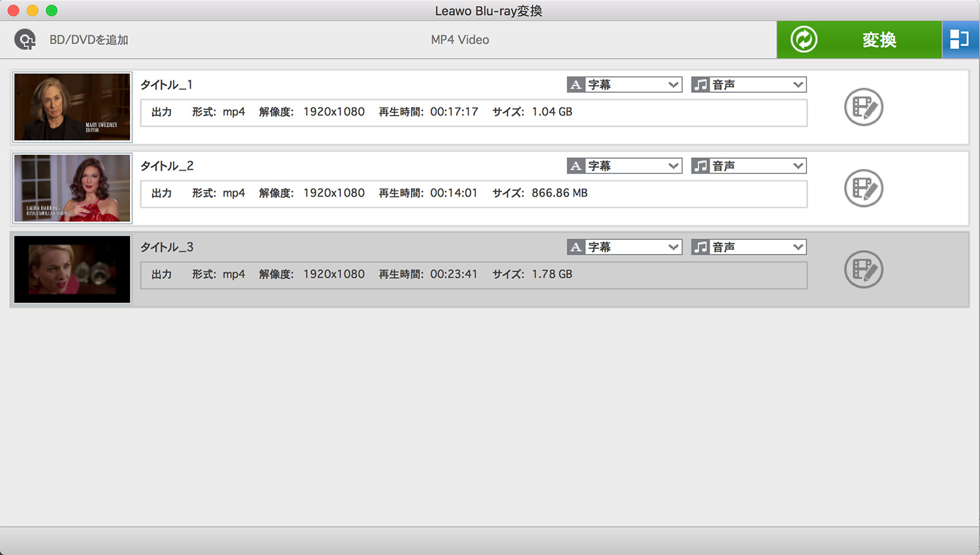The width and height of the screenshot is (980, 555).
Task: Click the green convert arrows icon
Action: pos(804,40)
